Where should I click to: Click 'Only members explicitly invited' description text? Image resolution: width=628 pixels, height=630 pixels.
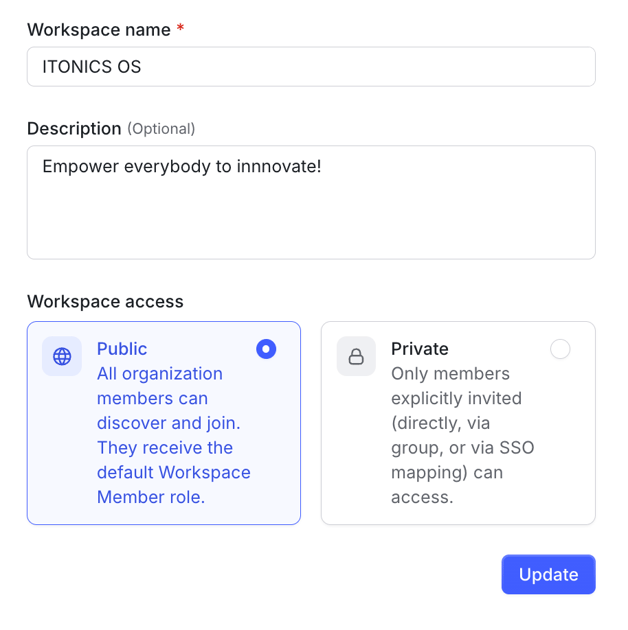click(x=456, y=386)
